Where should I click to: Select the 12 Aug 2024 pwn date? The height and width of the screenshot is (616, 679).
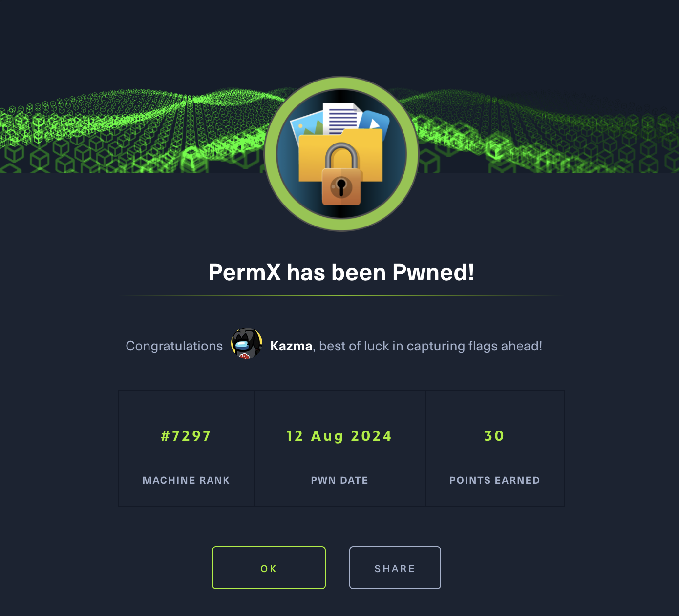click(x=339, y=436)
